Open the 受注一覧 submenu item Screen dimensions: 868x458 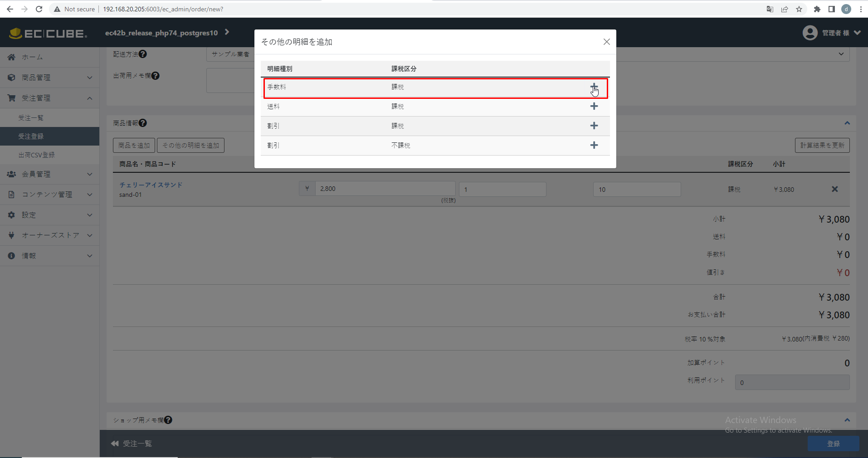click(x=49, y=118)
